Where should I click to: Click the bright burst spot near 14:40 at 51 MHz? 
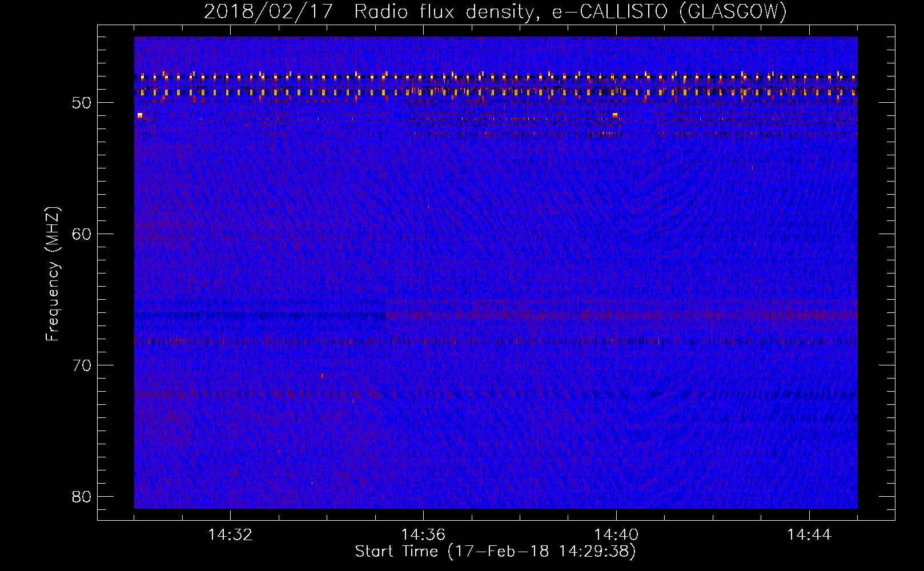[615, 115]
